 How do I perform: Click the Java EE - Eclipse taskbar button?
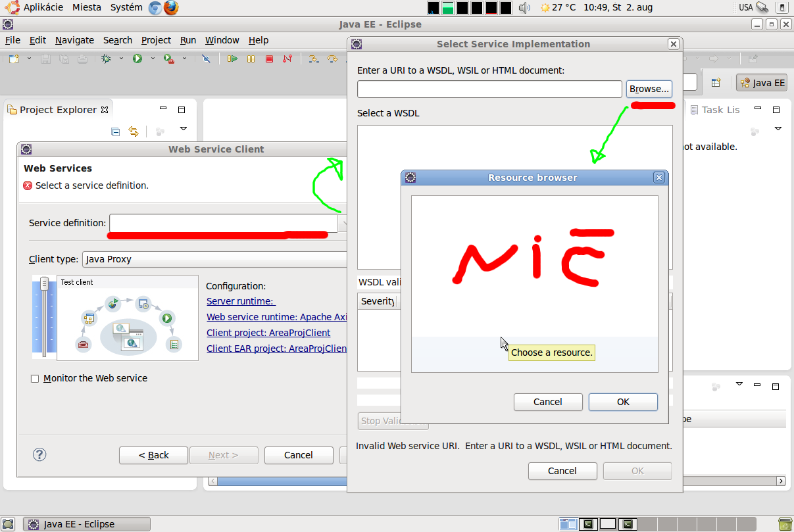(x=87, y=524)
